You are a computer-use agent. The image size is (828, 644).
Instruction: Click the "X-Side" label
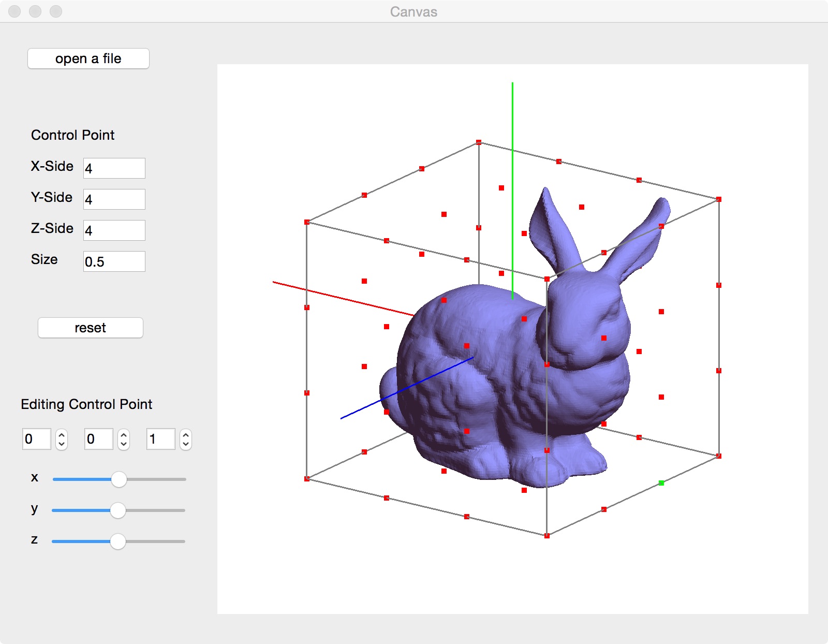(52, 166)
